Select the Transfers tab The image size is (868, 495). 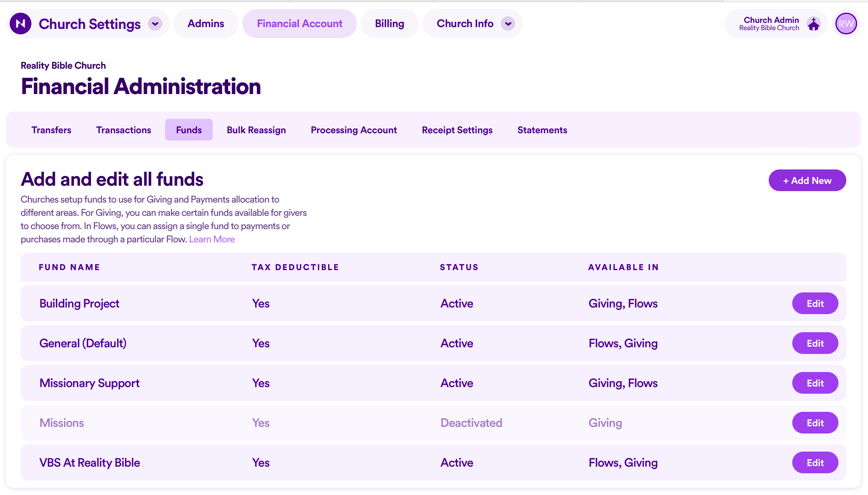pyautogui.click(x=51, y=130)
